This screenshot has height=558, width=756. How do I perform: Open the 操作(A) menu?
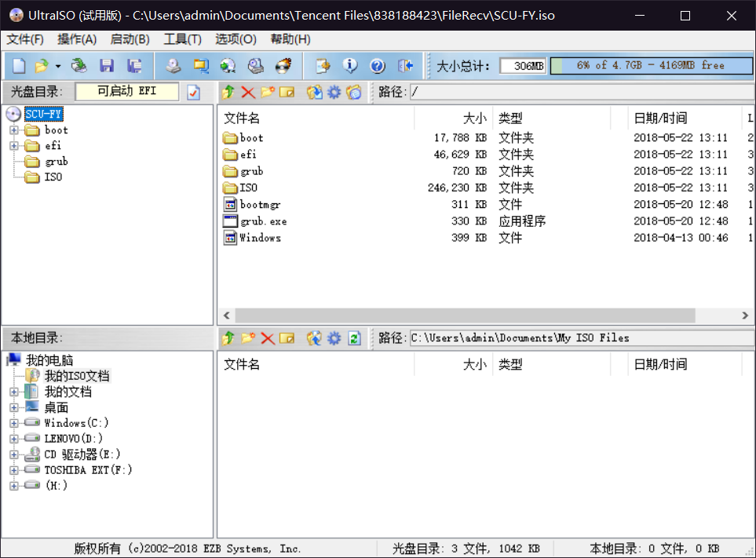click(x=77, y=39)
